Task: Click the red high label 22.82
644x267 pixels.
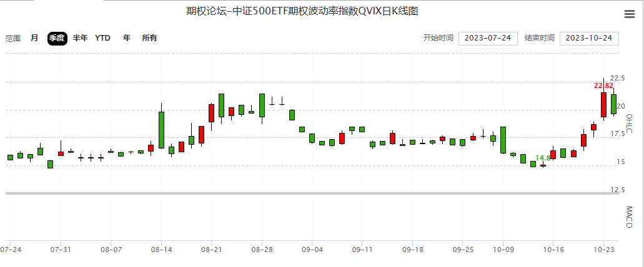Action: point(603,85)
